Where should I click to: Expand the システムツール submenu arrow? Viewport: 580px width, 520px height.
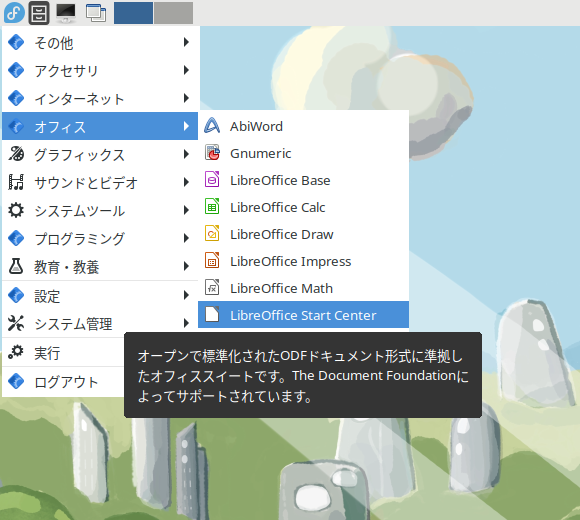[186, 210]
